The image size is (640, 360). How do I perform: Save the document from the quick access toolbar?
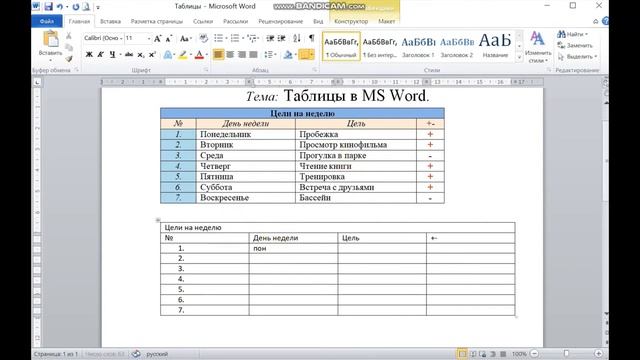49,7
